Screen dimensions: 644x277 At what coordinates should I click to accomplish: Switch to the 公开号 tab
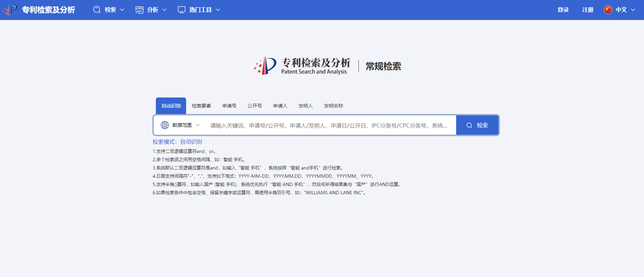[255, 106]
